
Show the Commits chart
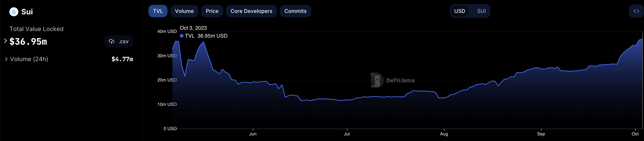[x=295, y=11]
